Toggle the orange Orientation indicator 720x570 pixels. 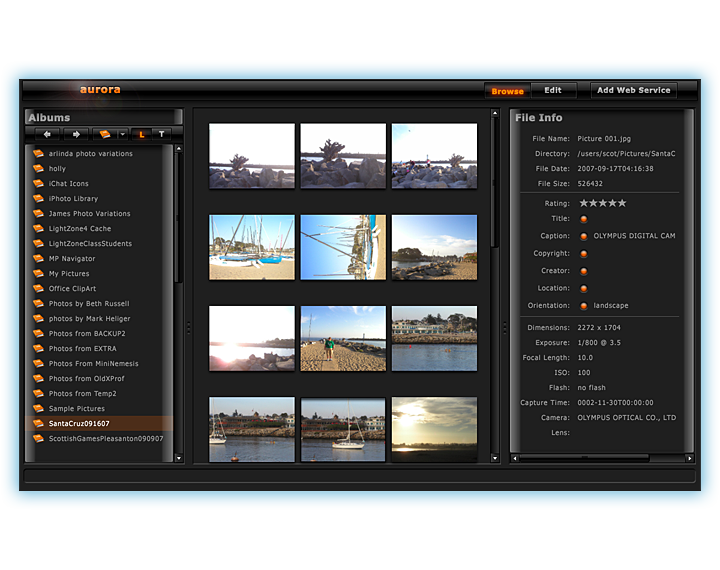[584, 306]
